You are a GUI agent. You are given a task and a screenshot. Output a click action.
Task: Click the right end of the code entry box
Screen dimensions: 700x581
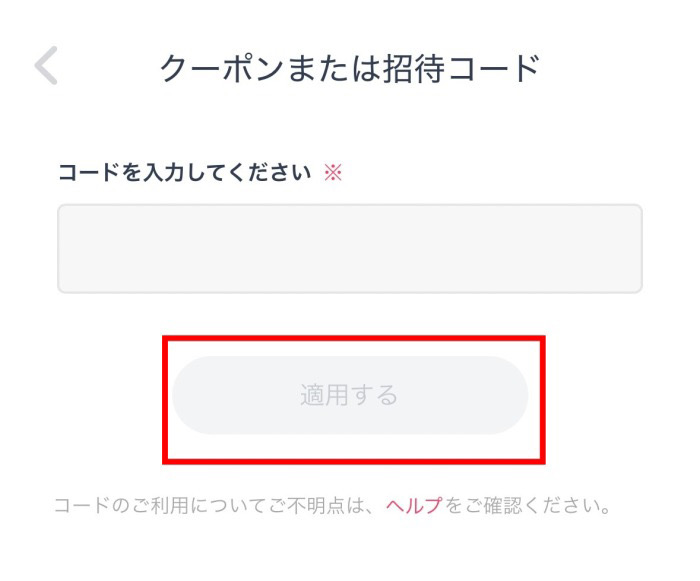[x=625, y=249]
